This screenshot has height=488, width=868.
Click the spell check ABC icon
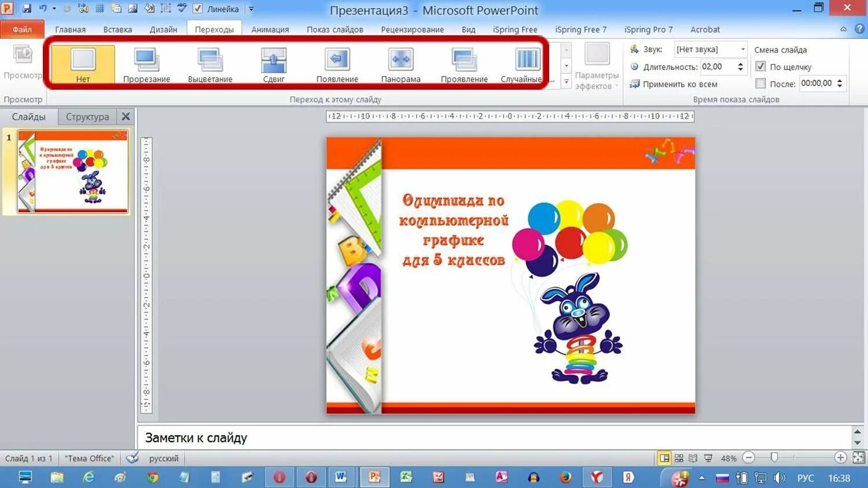(x=182, y=9)
